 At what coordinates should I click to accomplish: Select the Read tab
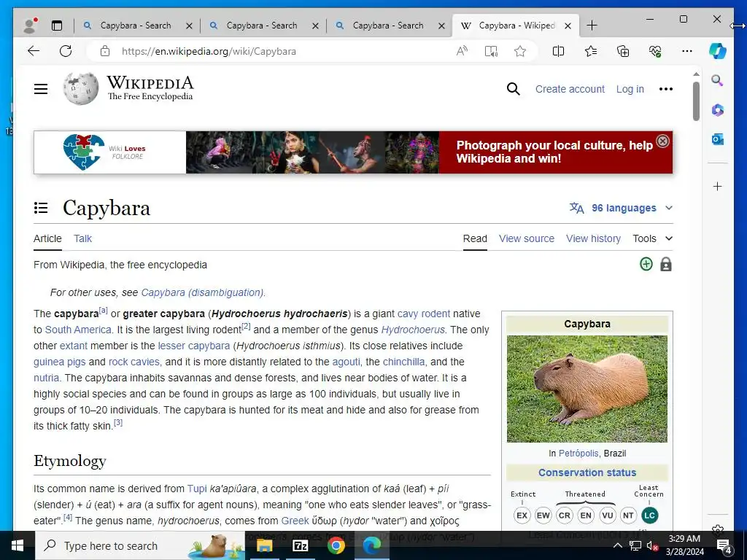(475, 238)
